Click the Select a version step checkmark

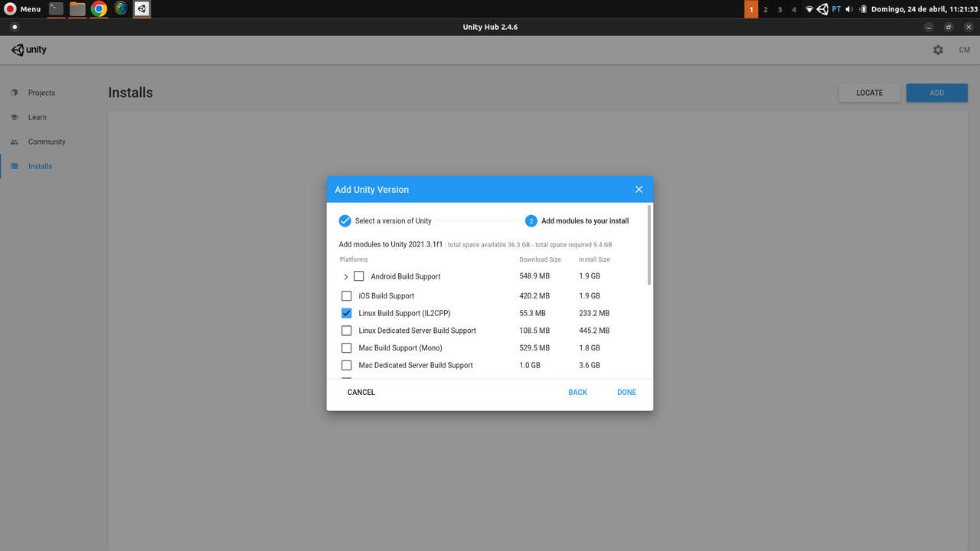[345, 221]
